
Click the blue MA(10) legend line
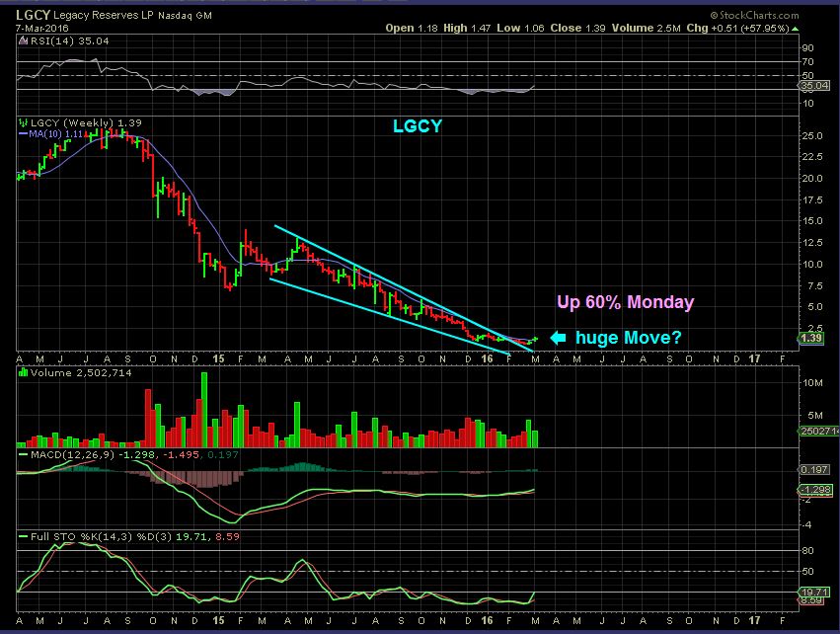[x=23, y=132]
